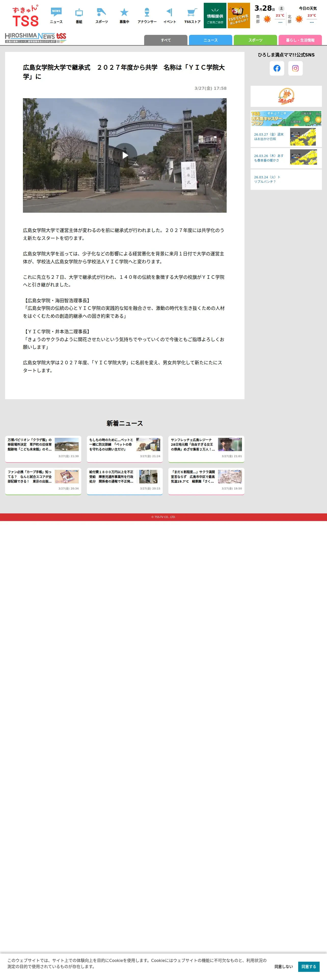The width and height of the screenshot is (327, 980).
Task: Click weather map thumbnail for 26.03.26 post
Action: (303, 157)
